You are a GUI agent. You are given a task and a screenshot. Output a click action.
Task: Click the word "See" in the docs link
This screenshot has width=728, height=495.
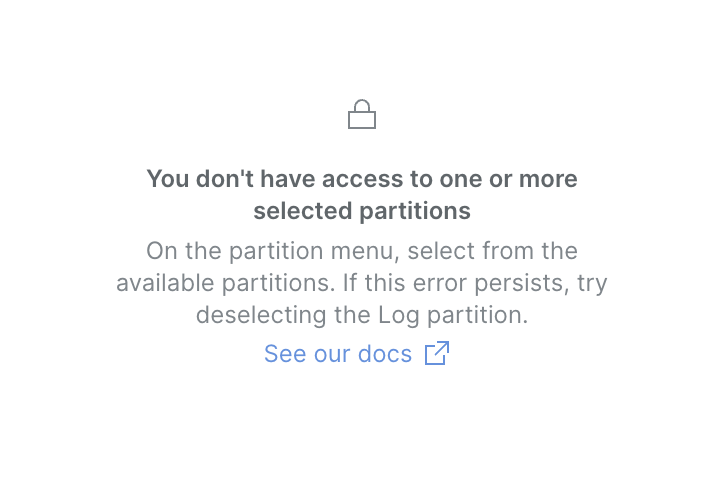point(285,354)
